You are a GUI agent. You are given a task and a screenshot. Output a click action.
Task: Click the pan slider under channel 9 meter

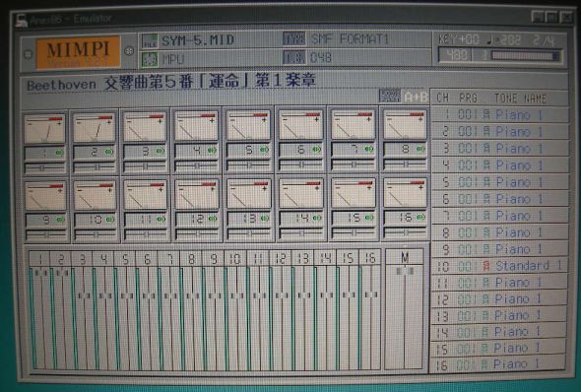[45, 235]
